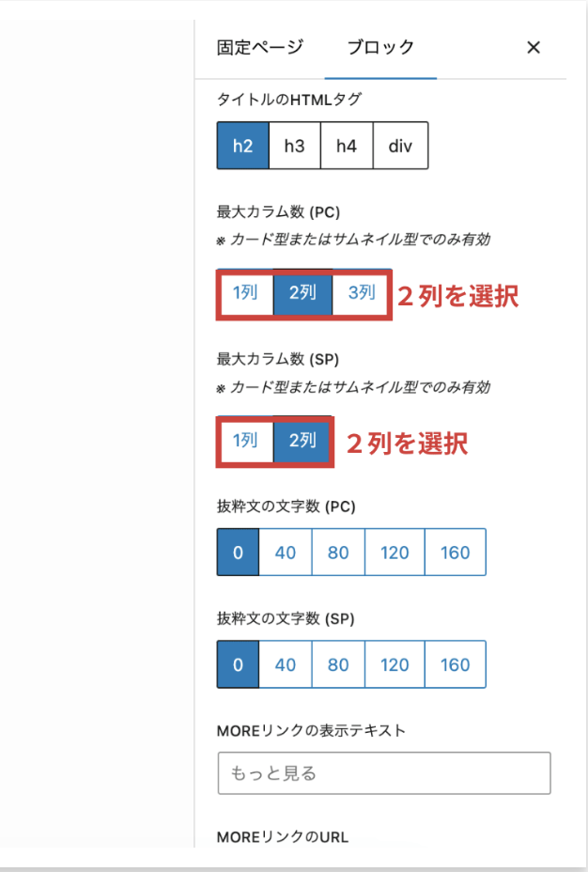Choose 1列 for max columns (SP)
This screenshot has height=872, width=588.
click(245, 440)
